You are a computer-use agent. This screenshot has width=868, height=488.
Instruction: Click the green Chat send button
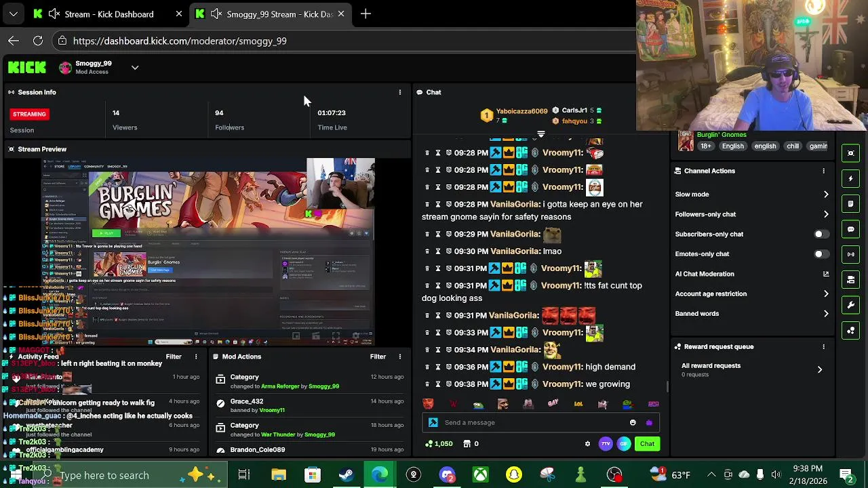pyautogui.click(x=647, y=444)
